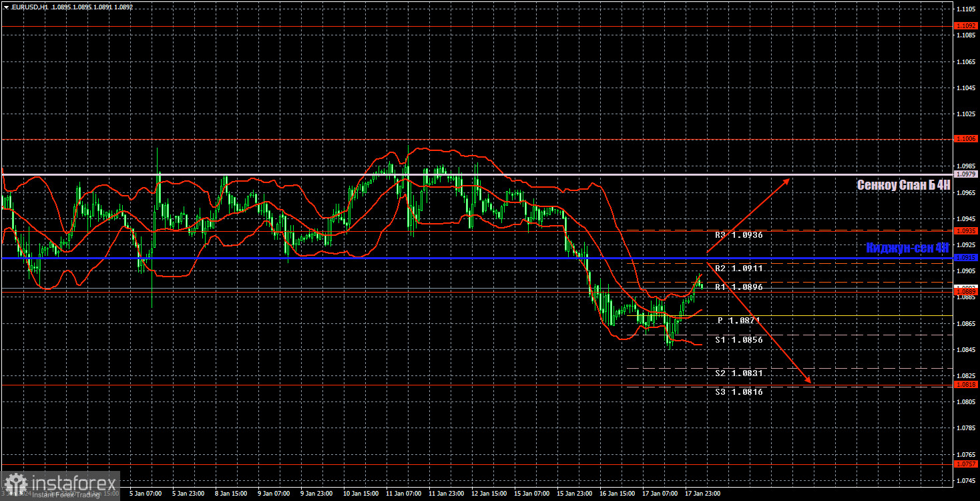
Task: Select the 'Киджун-сен 4H' line label
Action: pyautogui.click(x=908, y=248)
